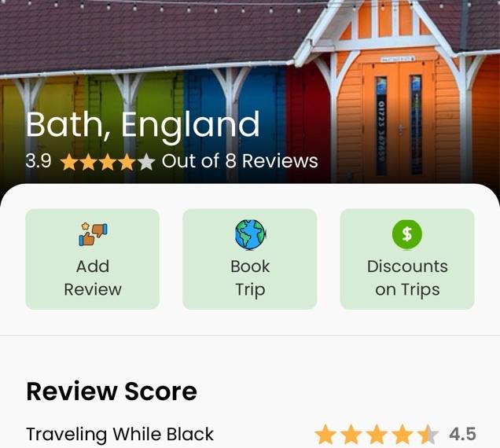Open the Add Review card
The height and width of the screenshot is (448, 500).
pos(93,259)
